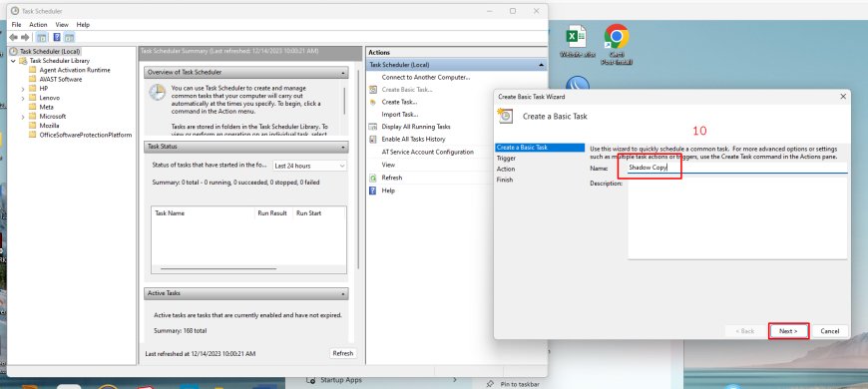Click Connect to Another Computer action
The height and width of the screenshot is (389, 868).
click(x=426, y=78)
